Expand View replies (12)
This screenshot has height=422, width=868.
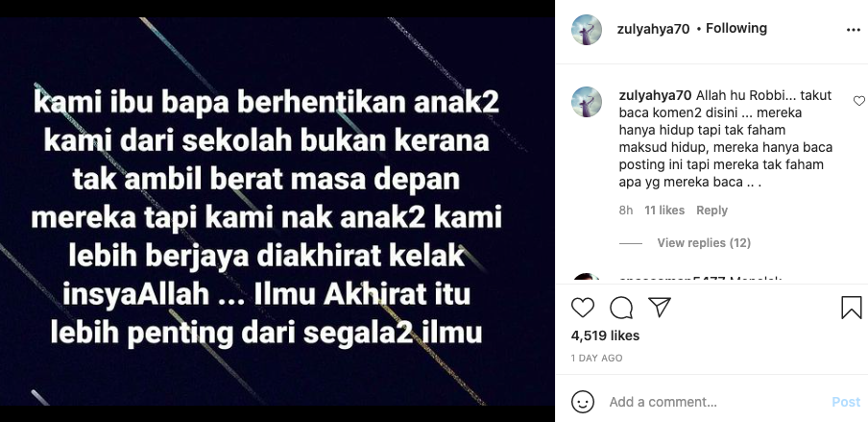704,243
